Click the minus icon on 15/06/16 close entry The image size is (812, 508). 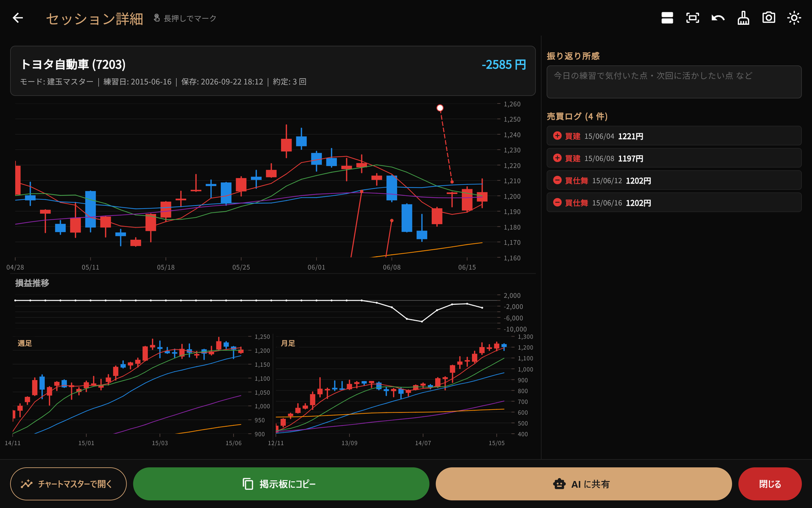click(557, 202)
